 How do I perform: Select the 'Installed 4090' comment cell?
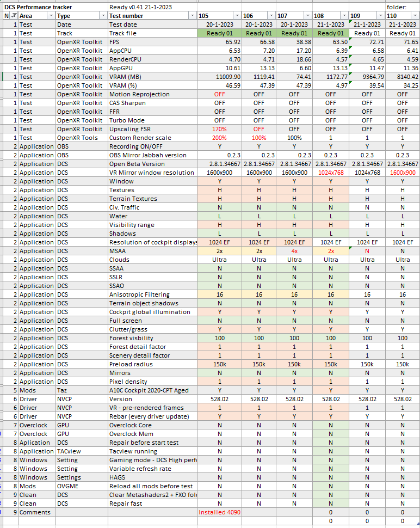coord(219,513)
